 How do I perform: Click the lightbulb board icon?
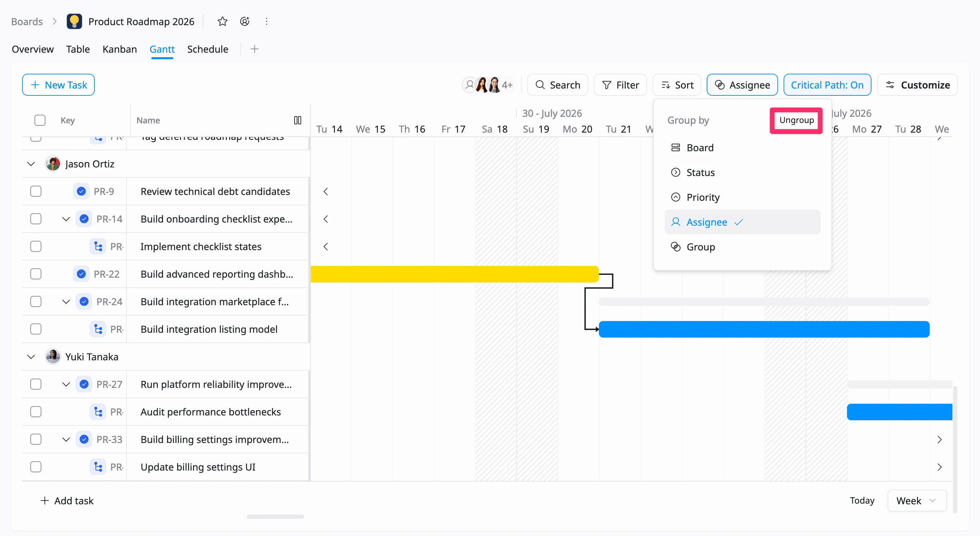pyautogui.click(x=74, y=21)
